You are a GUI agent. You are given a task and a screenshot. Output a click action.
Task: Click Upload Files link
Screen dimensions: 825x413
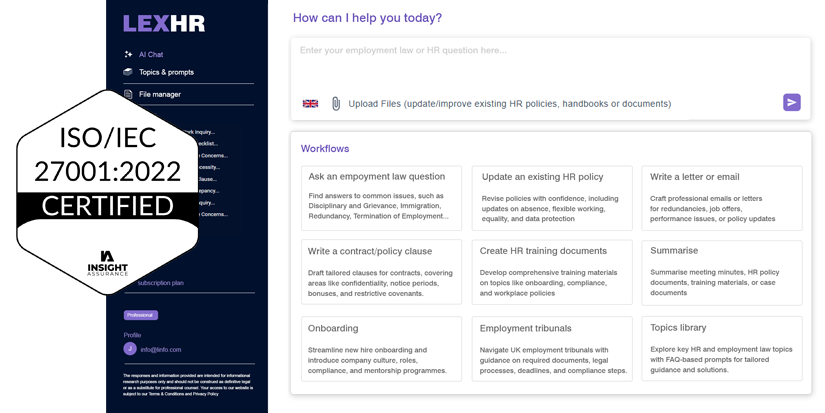(x=509, y=103)
